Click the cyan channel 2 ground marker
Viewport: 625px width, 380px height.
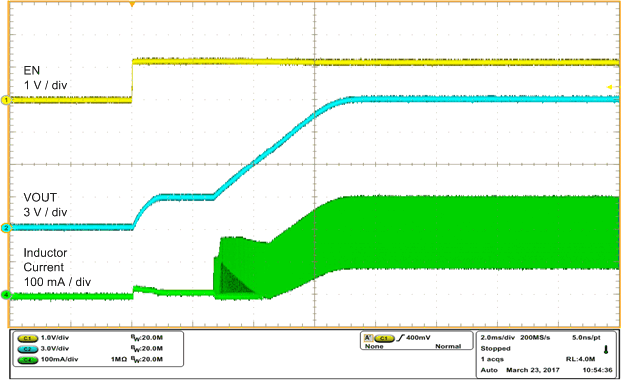point(6,228)
